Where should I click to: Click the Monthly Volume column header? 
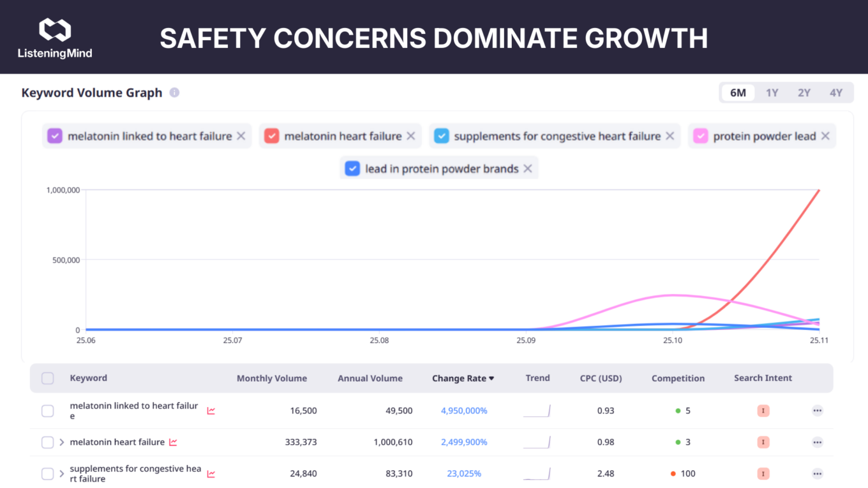[271, 378]
